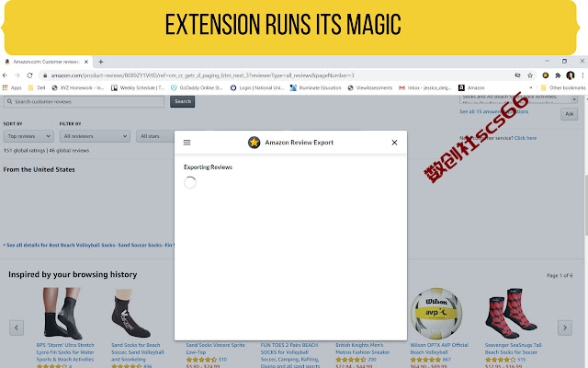Click the Search customer reviews field
588x368 pixels.
pyautogui.click(x=84, y=102)
